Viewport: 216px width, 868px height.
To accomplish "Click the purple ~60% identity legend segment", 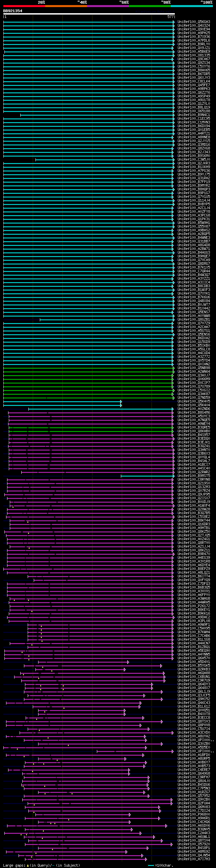I will click(x=108, y=6).
